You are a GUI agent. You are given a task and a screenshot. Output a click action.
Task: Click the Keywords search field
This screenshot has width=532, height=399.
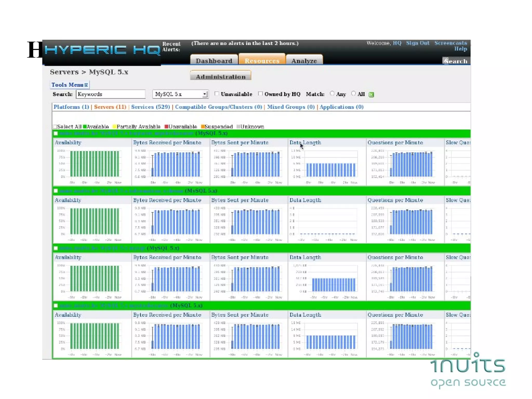pyautogui.click(x=110, y=94)
